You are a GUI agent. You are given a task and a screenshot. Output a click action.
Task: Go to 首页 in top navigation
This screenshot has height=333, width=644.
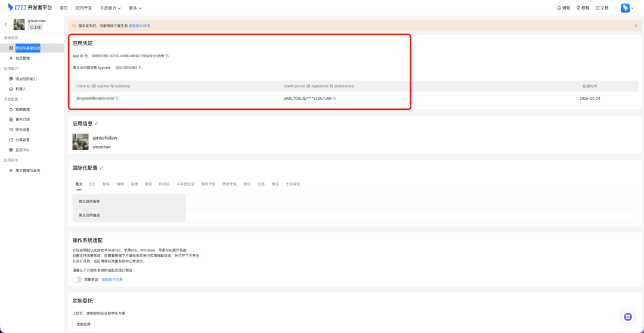pyautogui.click(x=64, y=8)
